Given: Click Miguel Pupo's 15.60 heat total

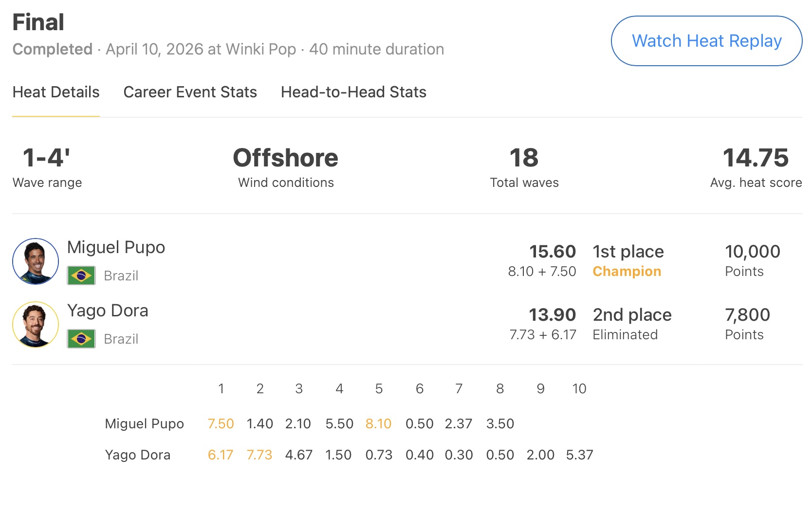Looking at the screenshot, I should [552, 252].
